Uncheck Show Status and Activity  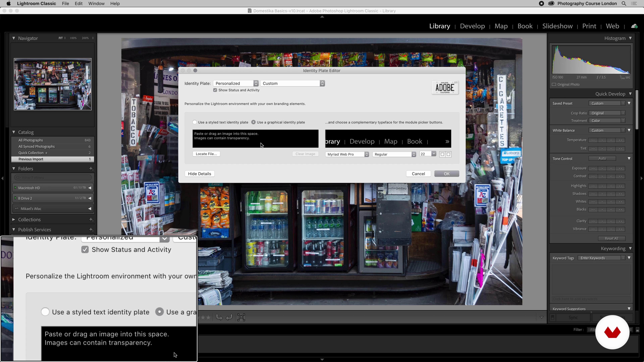[215, 90]
